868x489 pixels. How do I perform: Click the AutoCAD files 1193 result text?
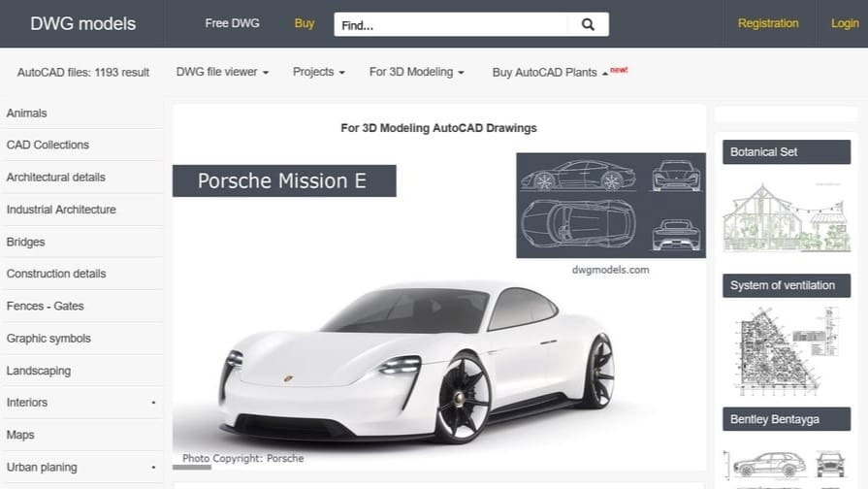tap(83, 73)
